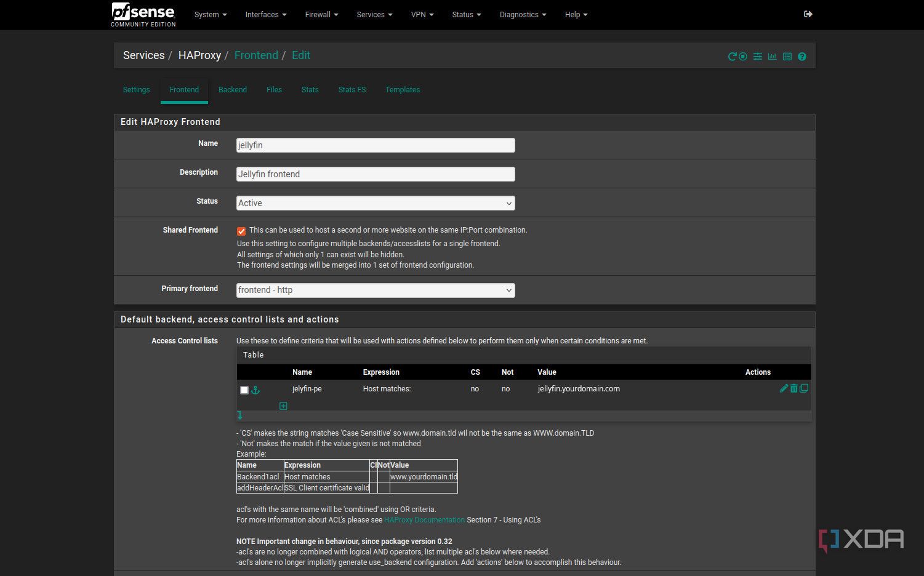Click into the Description text field

click(376, 174)
